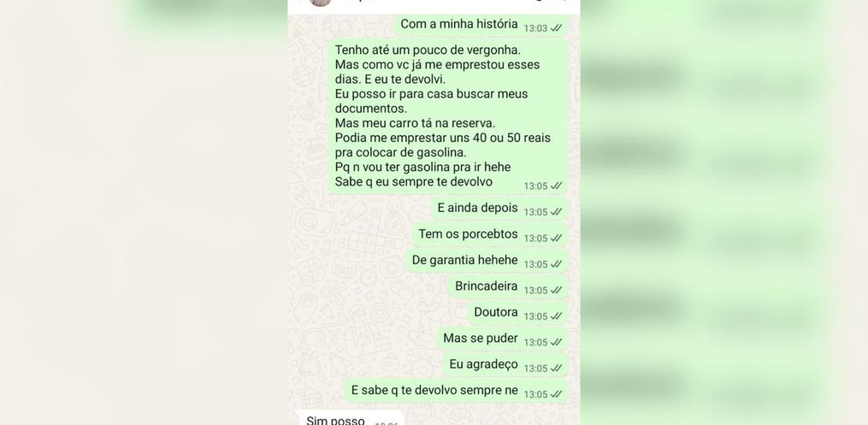The width and height of the screenshot is (868, 425).
Task: Select the 'Brincadeira' message bubble
Action: coord(508,287)
